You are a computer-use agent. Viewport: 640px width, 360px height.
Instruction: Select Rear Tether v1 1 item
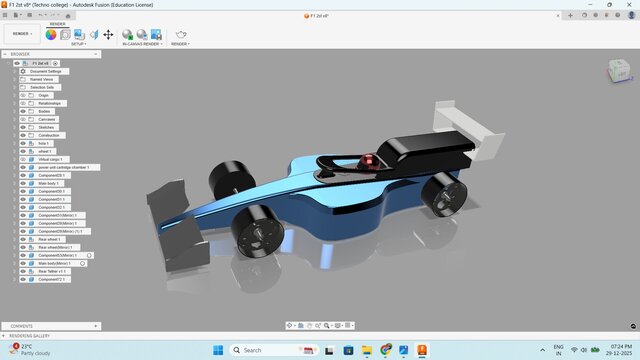pos(52,271)
